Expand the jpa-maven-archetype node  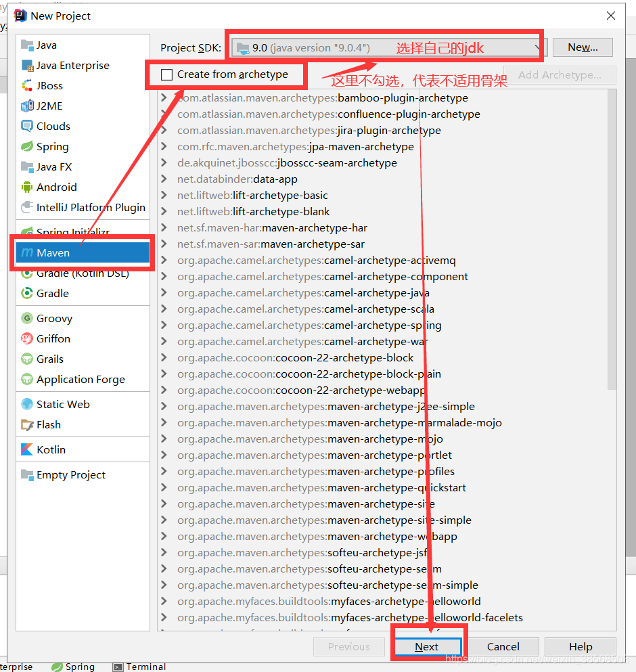point(164,147)
